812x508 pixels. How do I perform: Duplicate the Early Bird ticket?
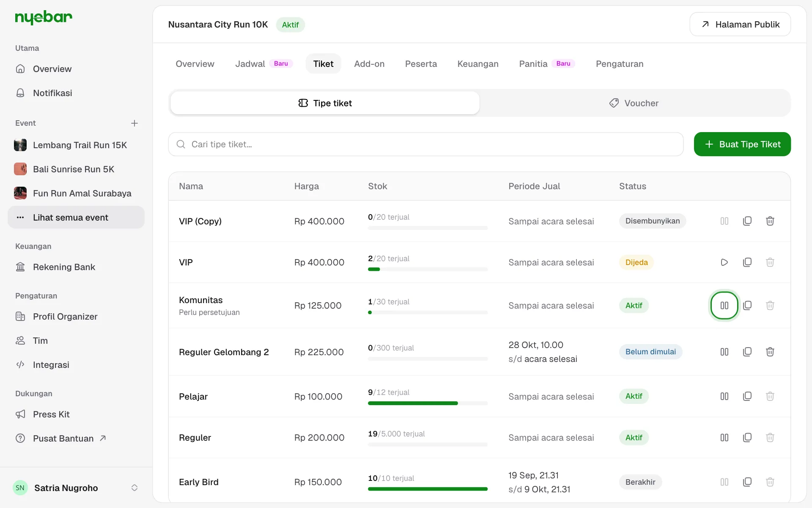point(747,482)
